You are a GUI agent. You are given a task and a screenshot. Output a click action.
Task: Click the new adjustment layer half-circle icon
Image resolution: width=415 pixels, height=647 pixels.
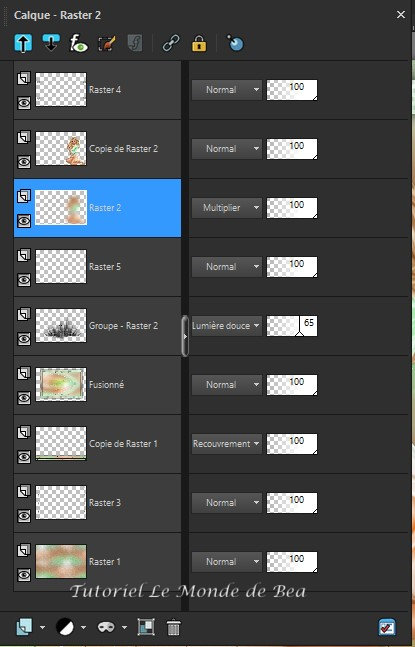(x=65, y=627)
